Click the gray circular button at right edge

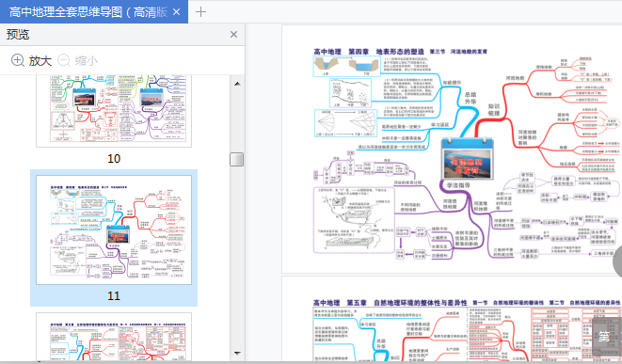click(617, 261)
